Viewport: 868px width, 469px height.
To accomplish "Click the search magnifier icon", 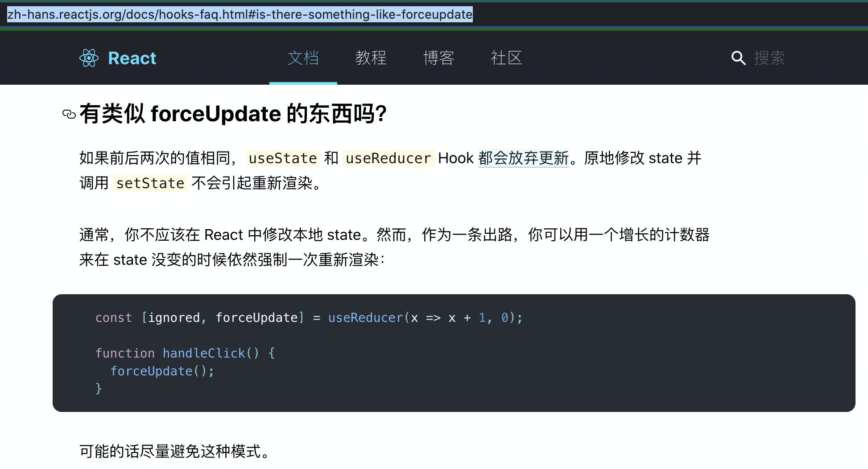I will (x=738, y=58).
